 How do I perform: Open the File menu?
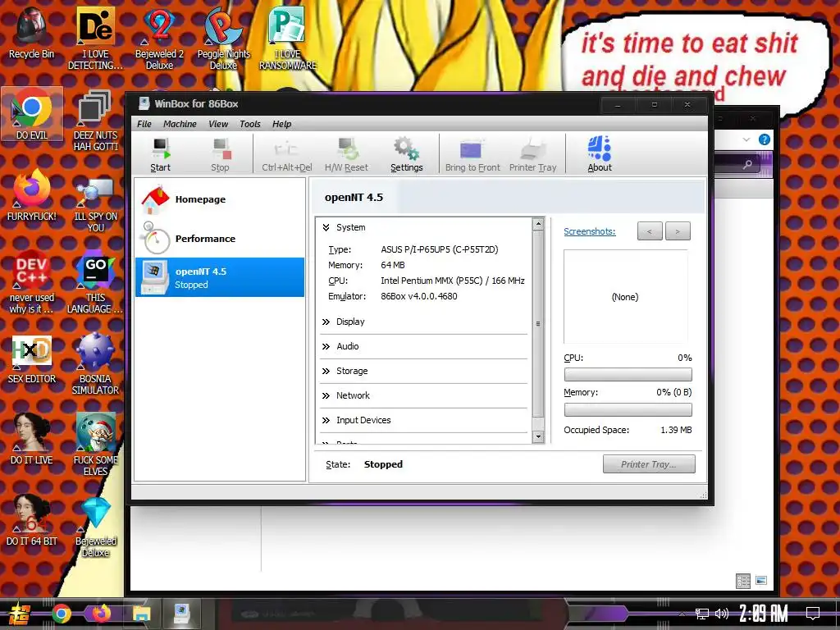(144, 124)
